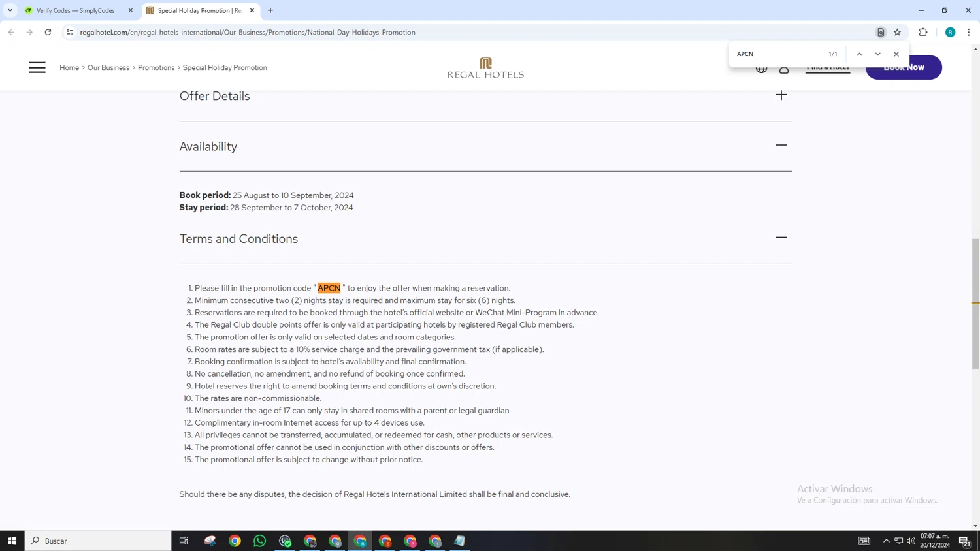This screenshot has height=551, width=980.
Task: Open the Extensions puzzle icon
Action: 923,32
